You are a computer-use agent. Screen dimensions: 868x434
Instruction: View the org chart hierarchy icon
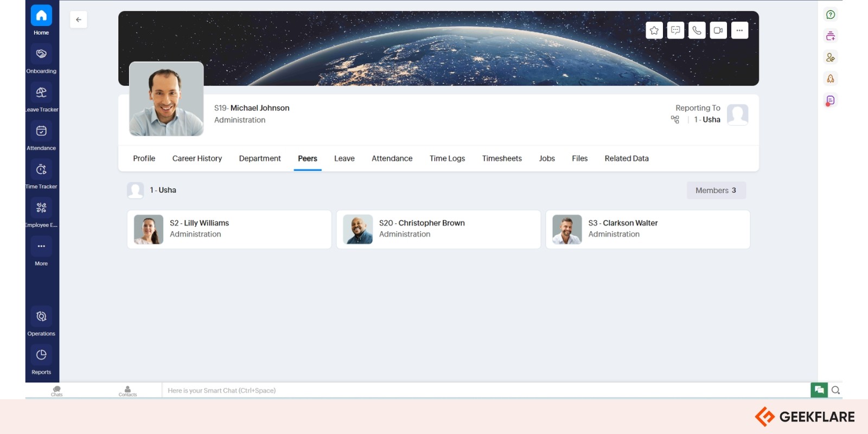tap(675, 119)
